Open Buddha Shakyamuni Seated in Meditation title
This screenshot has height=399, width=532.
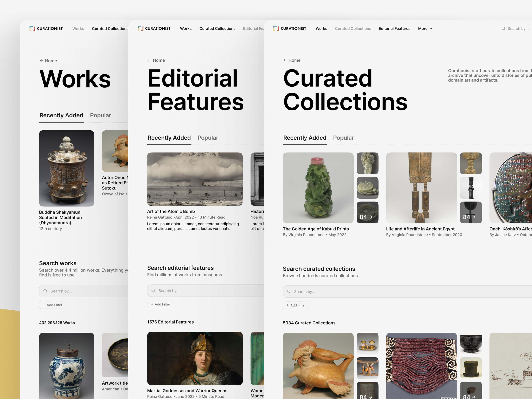[60, 217]
